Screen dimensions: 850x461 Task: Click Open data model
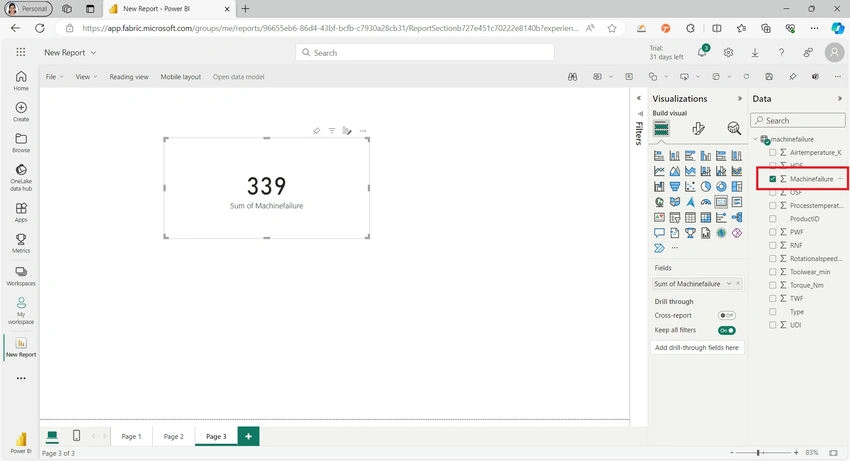click(x=239, y=76)
